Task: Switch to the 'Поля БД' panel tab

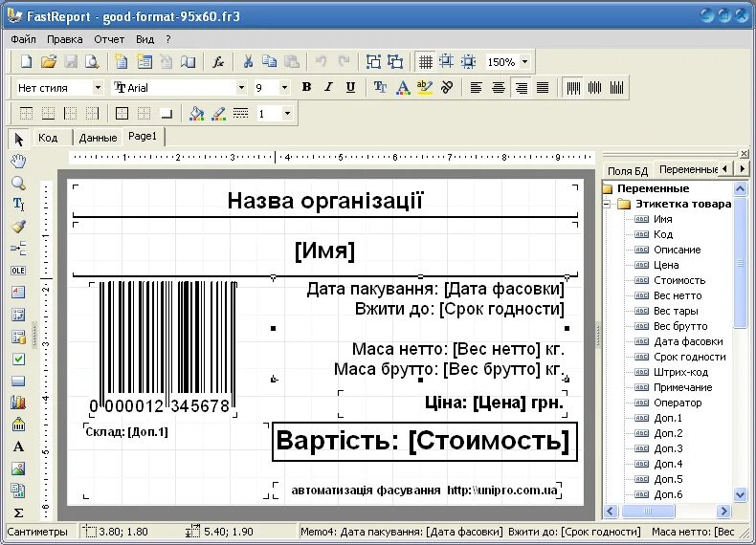Action: tap(627, 170)
